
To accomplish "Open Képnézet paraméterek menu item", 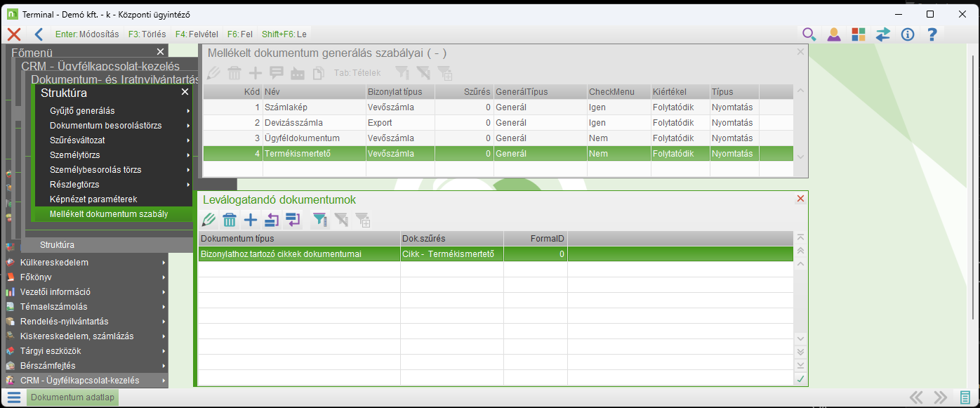I will pyautogui.click(x=112, y=199).
